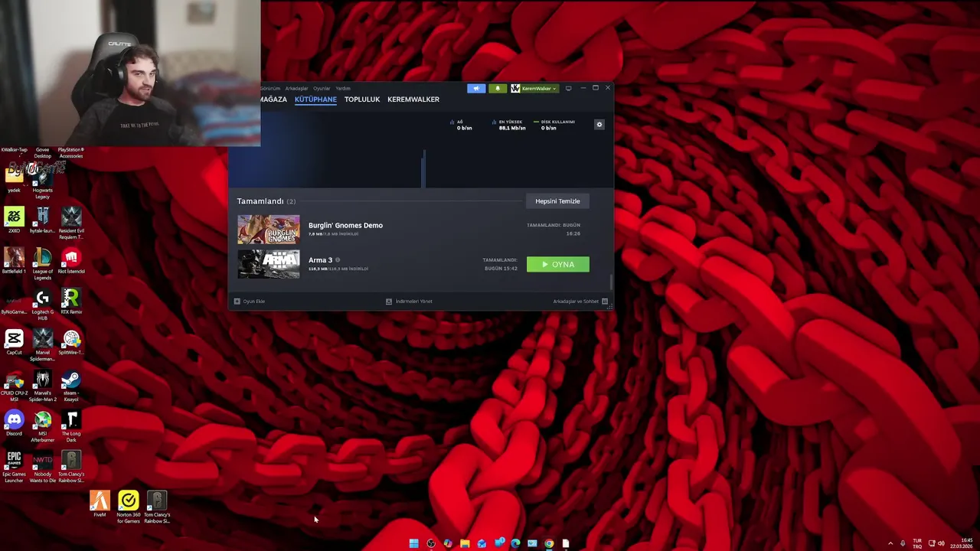Open Logitech G HUB icon
This screenshot has height=551, width=980.
[x=43, y=305]
